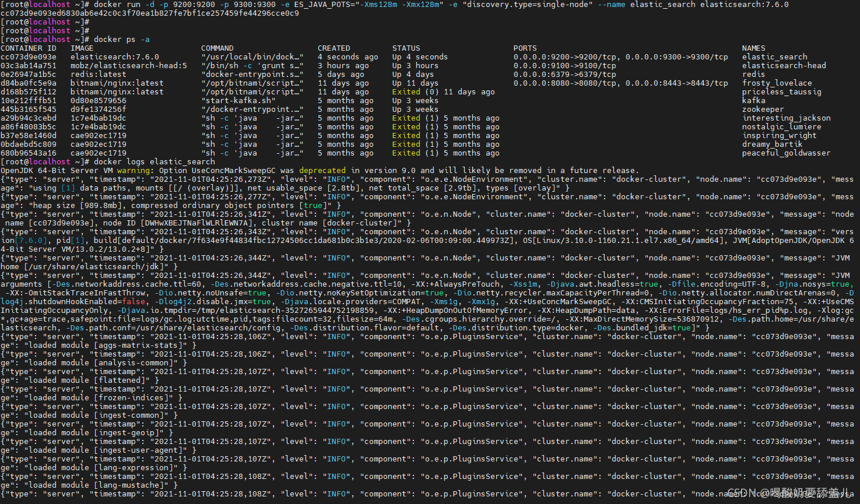Click the COMMAND column header
This screenshot has height=504, width=860.
point(217,48)
